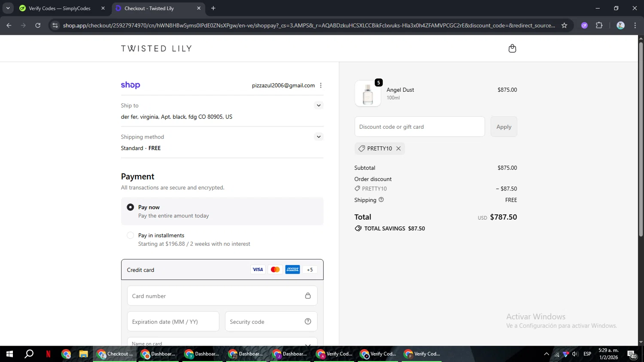Open a new browser tab

coord(213,8)
